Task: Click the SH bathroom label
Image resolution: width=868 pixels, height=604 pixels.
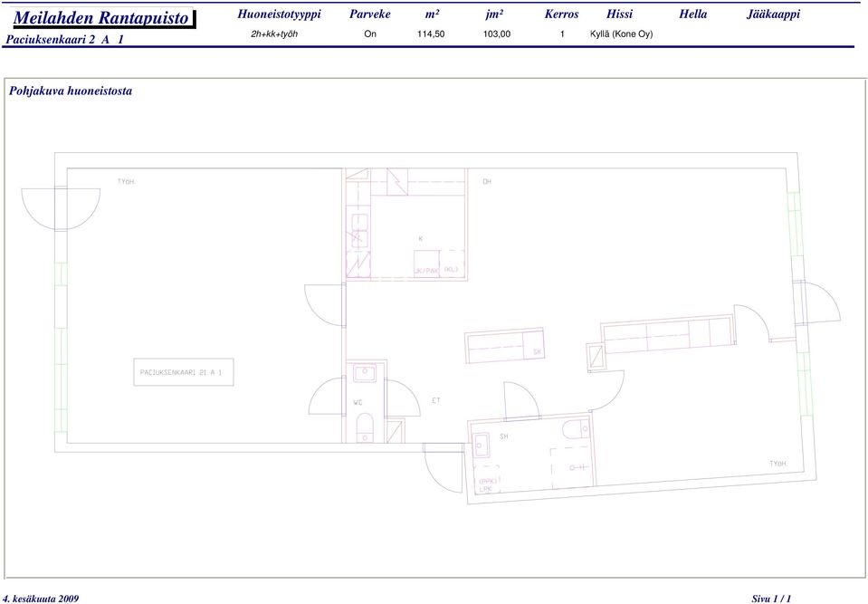Action: coord(504,436)
